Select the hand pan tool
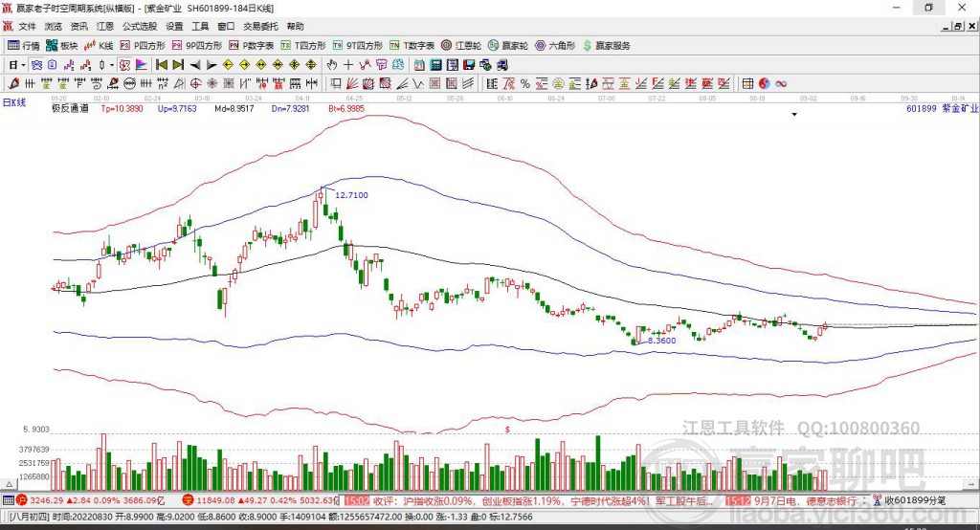 click(x=332, y=65)
